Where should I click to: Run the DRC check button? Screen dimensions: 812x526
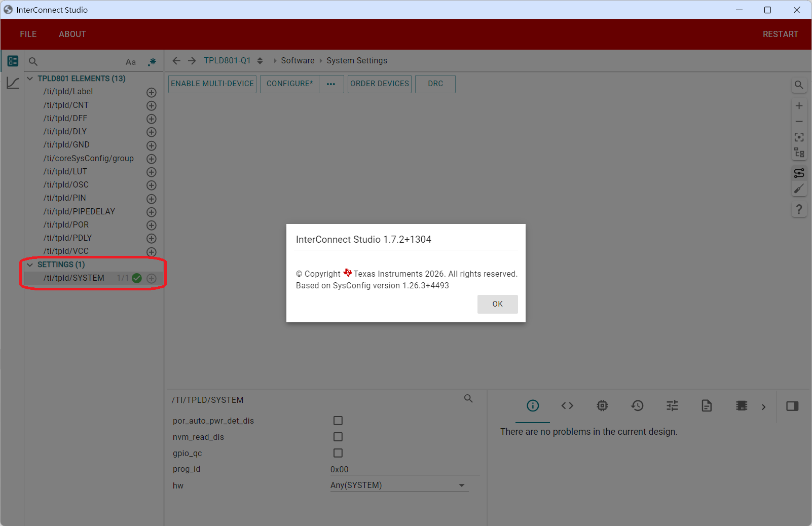coord(435,84)
